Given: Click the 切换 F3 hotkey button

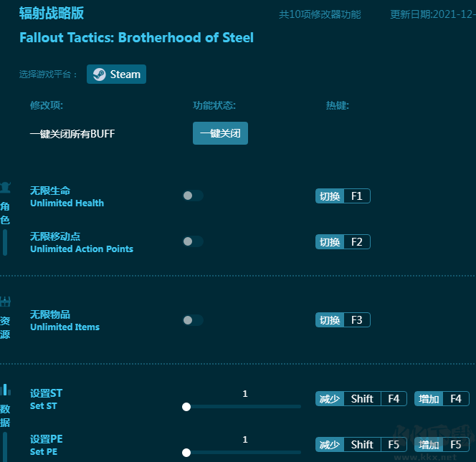Looking at the screenshot, I should (343, 320).
